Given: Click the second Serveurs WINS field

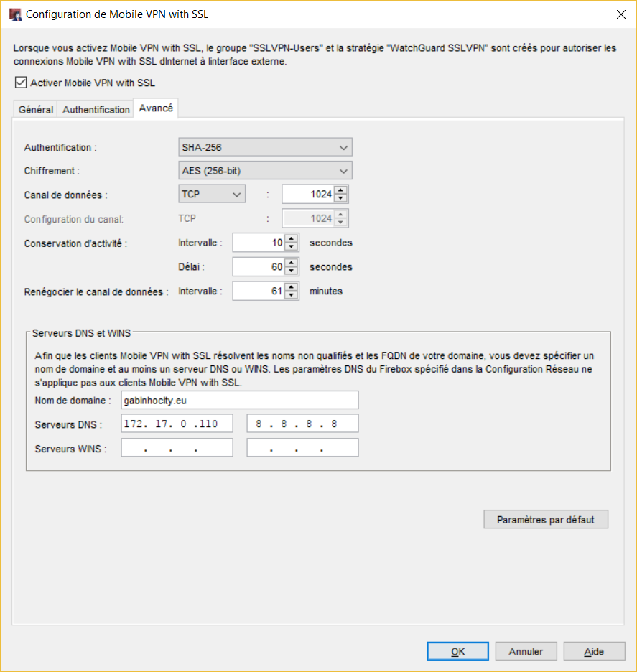Looking at the screenshot, I should (302, 447).
